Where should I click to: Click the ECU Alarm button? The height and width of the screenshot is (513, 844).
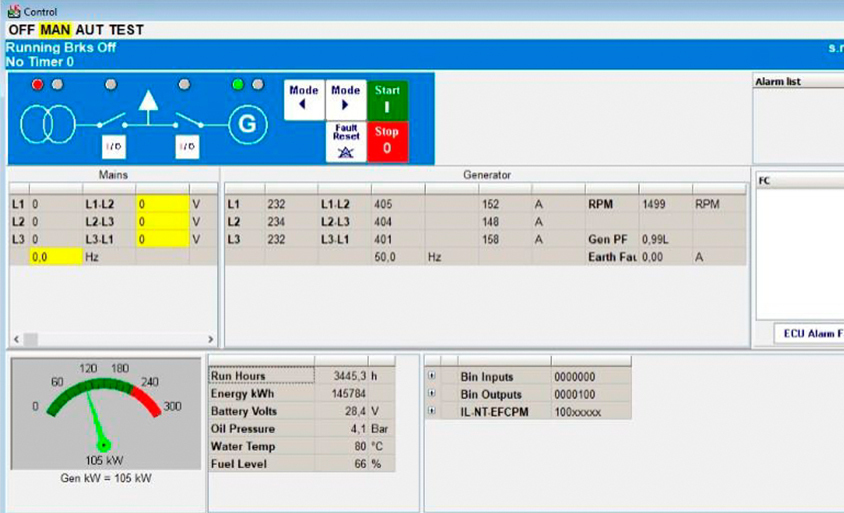coord(809,334)
